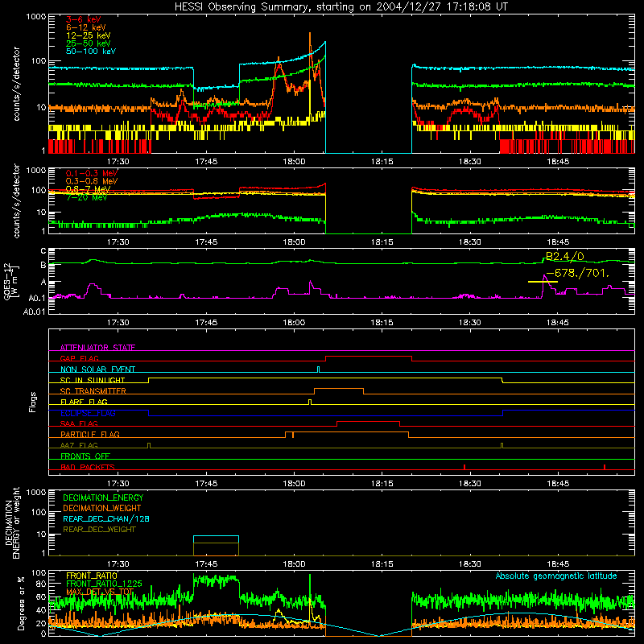Select the 12-25 keV legend label

(x=89, y=35)
